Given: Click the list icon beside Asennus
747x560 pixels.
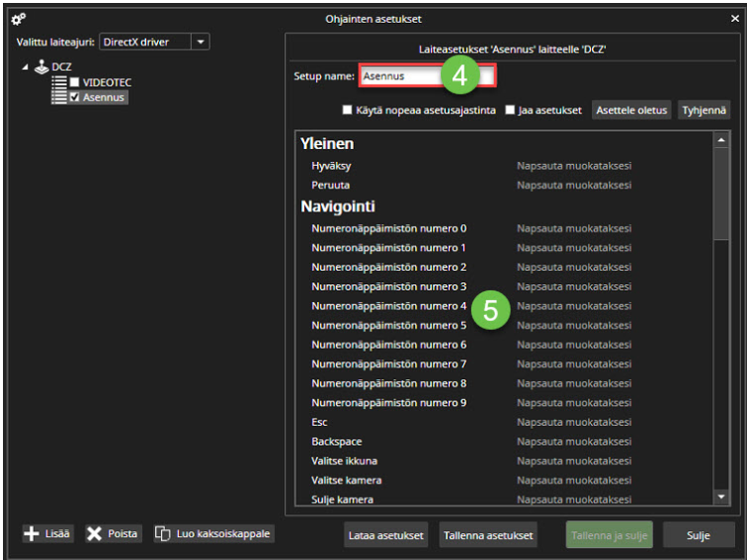Looking at the screenshot, I should [x=58, y=98].
